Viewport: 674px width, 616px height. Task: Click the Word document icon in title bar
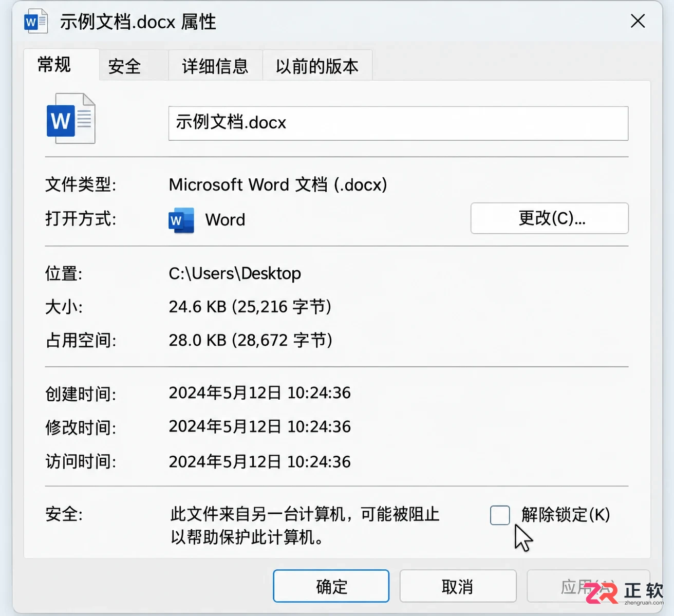(x=36, y=22)
